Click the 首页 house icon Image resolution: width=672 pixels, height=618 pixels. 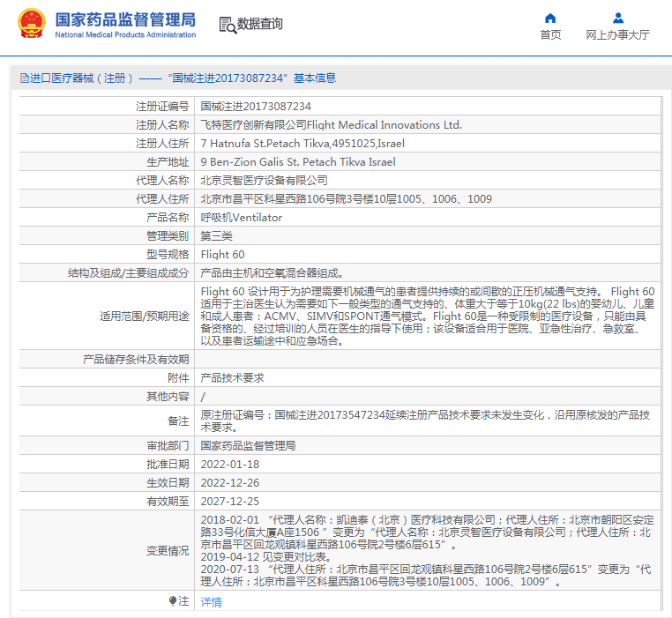[x=550, y=18]
